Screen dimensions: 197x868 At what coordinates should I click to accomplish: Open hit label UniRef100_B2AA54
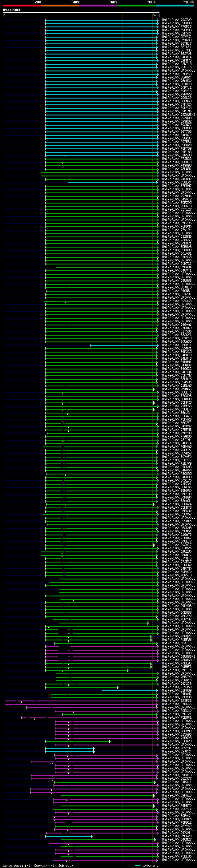pyautogui.click(x=177, y=501)
